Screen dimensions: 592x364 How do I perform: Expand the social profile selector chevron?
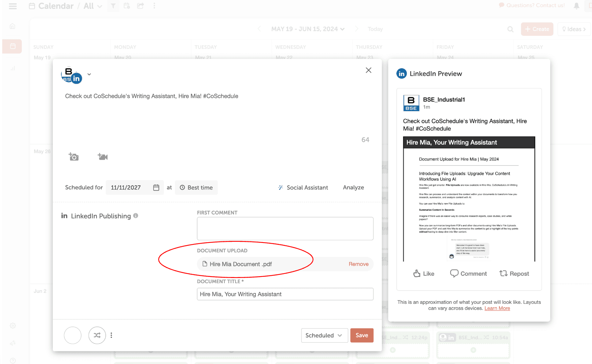coord(89,74)
